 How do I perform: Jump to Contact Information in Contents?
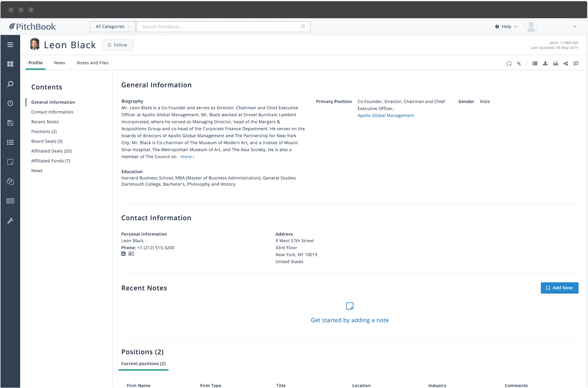pos(52,112)
